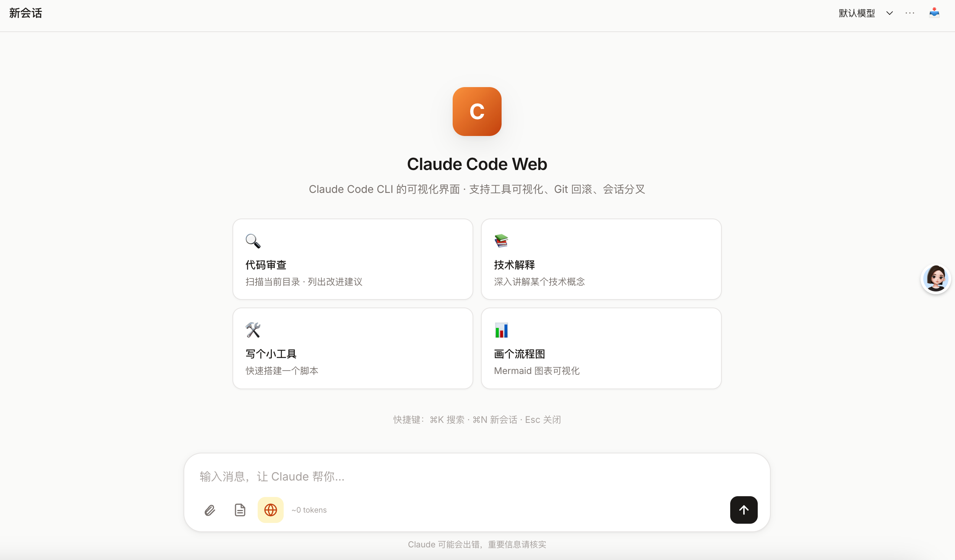The image size is (955, 560).
Task: Open the three-dot more options menu
Action: 910,13
